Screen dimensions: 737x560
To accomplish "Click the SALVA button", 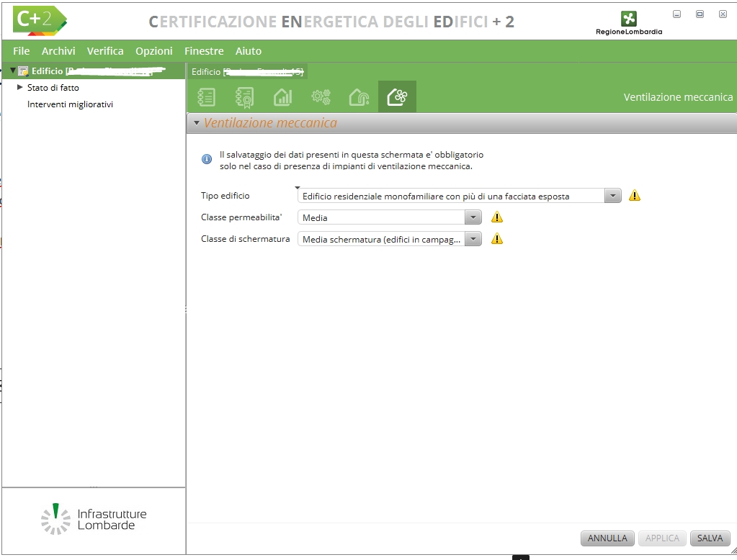I will pos(710,538).
